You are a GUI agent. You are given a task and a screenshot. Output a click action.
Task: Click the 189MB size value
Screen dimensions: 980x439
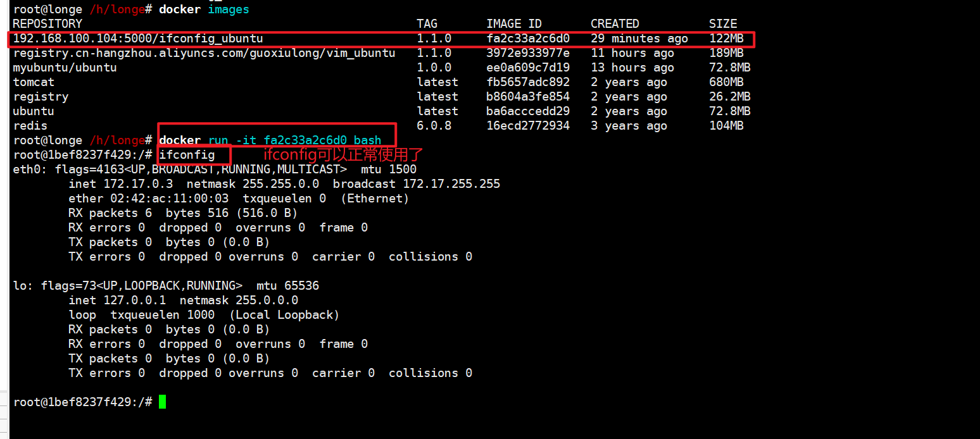tap(726, 53)
